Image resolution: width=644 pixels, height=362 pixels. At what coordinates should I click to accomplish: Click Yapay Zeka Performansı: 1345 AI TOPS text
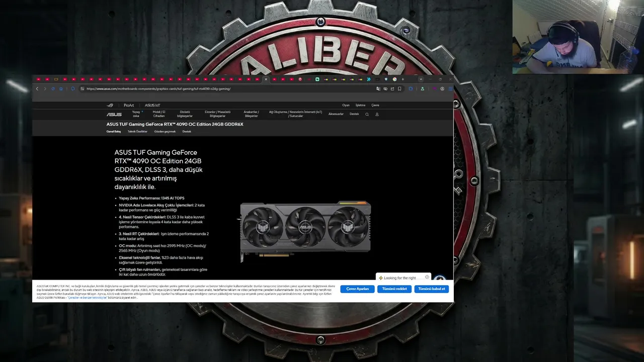pyautogui.click(x=151, y=198)
